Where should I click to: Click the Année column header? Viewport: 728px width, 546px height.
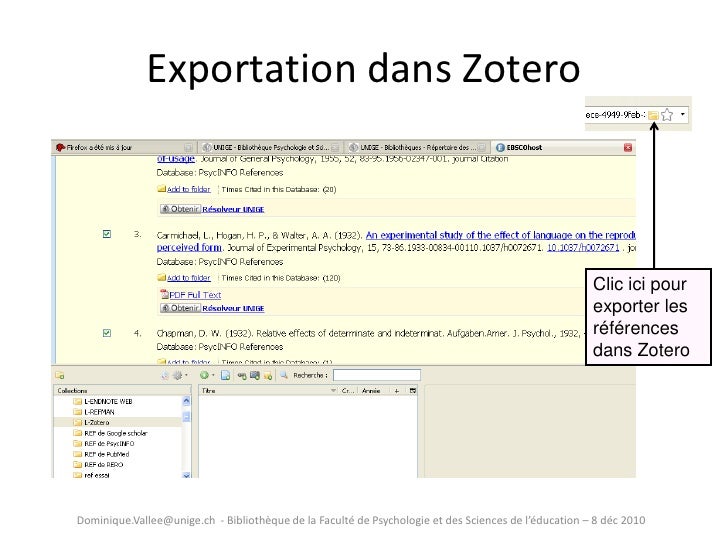(371, 390)
